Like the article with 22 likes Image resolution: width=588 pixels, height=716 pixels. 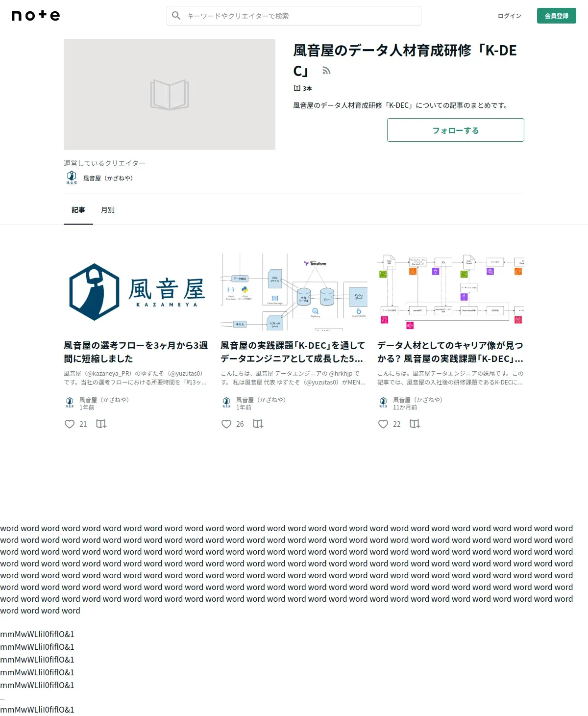click(x=383, y=424)
